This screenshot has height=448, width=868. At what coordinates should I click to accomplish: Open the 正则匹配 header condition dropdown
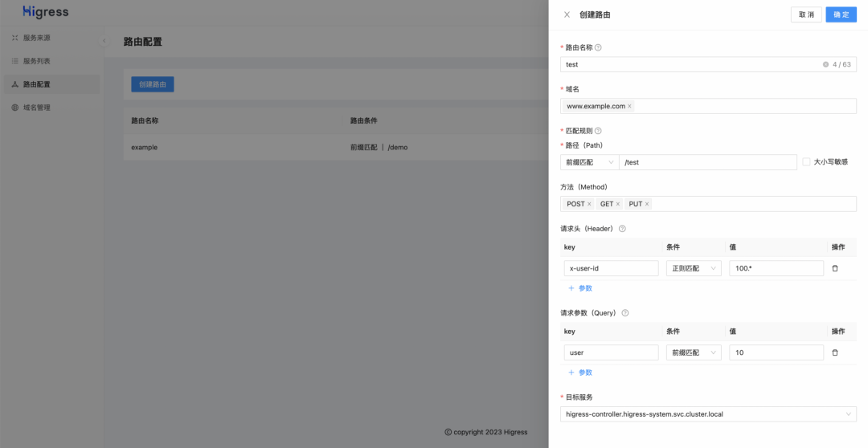coord(693,268)
